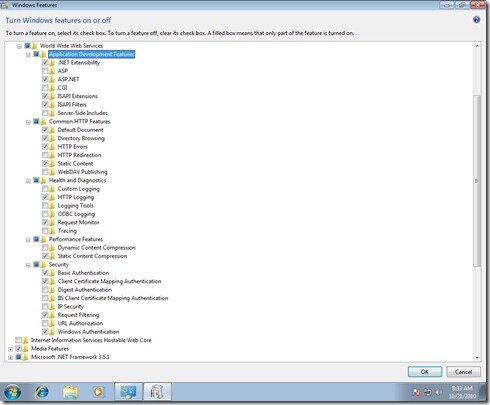This screenshot has width=490, height=405.
Task: Enable Server-Side Includes checkbox
Action: click(x=45, y=113)
